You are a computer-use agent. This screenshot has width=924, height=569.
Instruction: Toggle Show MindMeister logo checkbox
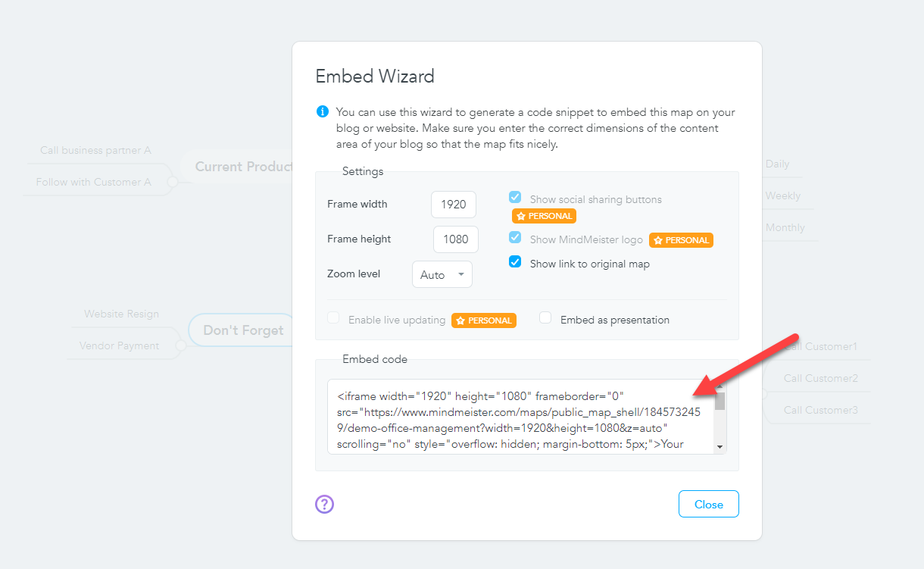point(515,237)
